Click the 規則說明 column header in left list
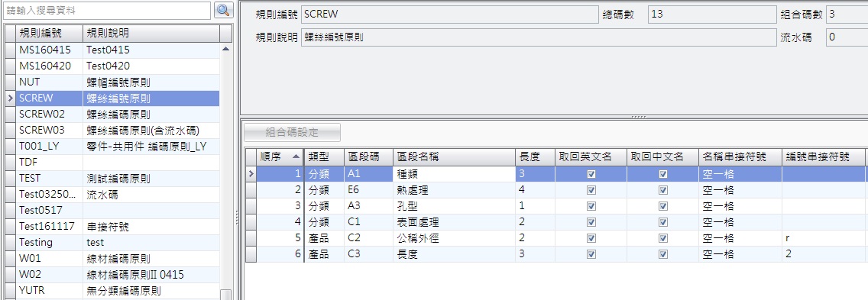The image size is (868, 300). pos(151,34)
